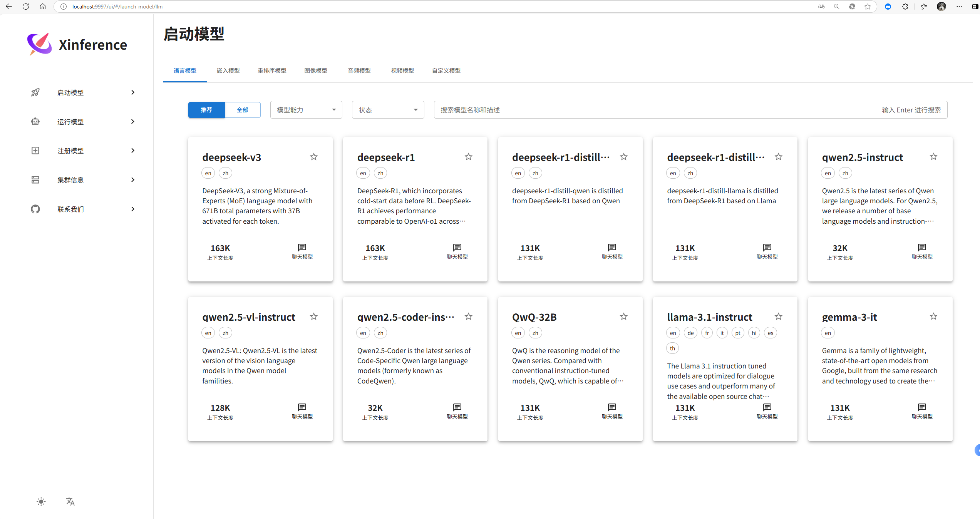Favorite the deepseek-r1 model with its star

pos(468,157)
